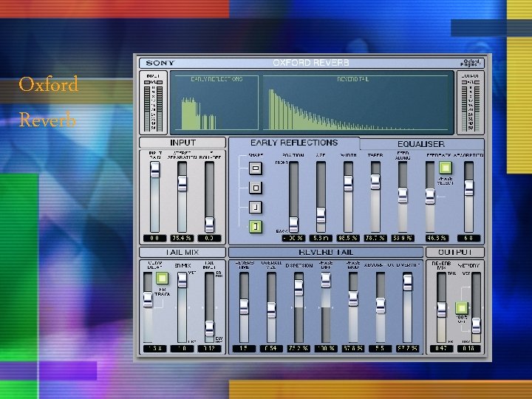The image size is (532, 399).
Task: Click the Comp Delay fader in Tail Mix
Action: click(148, 299)
